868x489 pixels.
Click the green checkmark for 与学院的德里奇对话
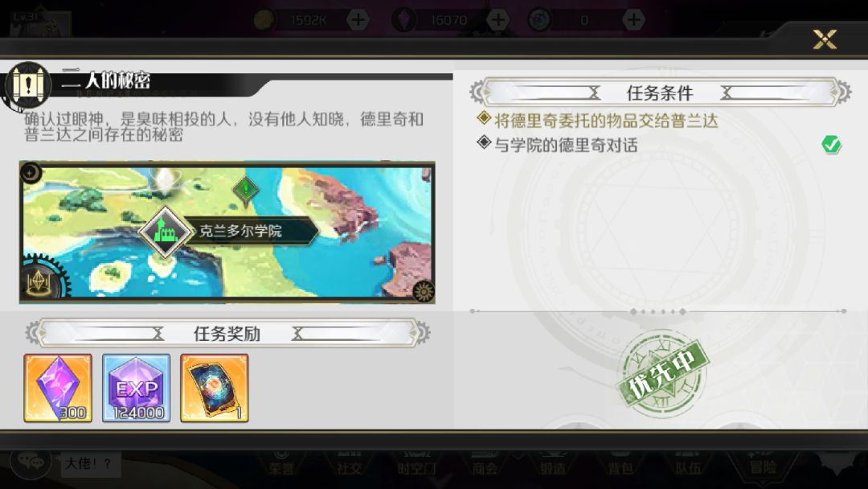coord(831,145)
